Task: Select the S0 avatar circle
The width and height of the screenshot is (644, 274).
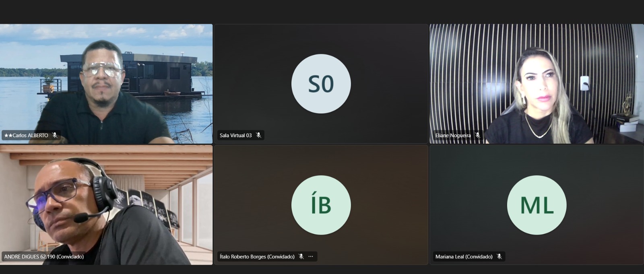Action: pos(321,84)
